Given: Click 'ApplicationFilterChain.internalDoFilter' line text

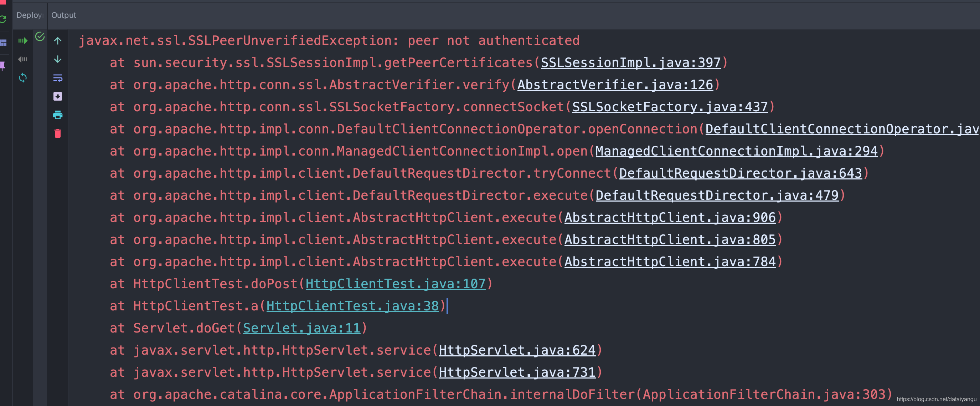Looking at the screenshot, I should (482, 394).
